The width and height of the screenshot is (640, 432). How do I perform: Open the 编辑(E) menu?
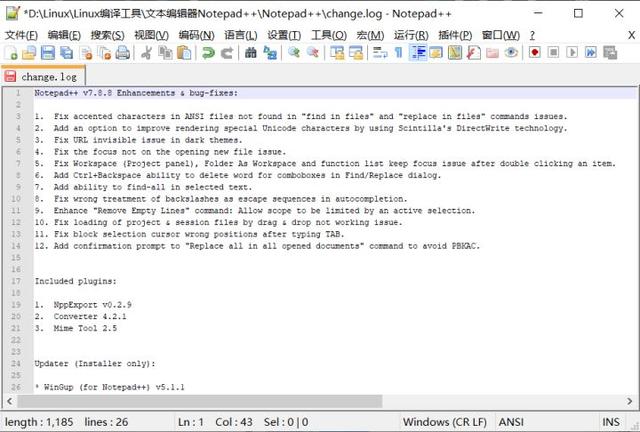[x=64, y=36]
